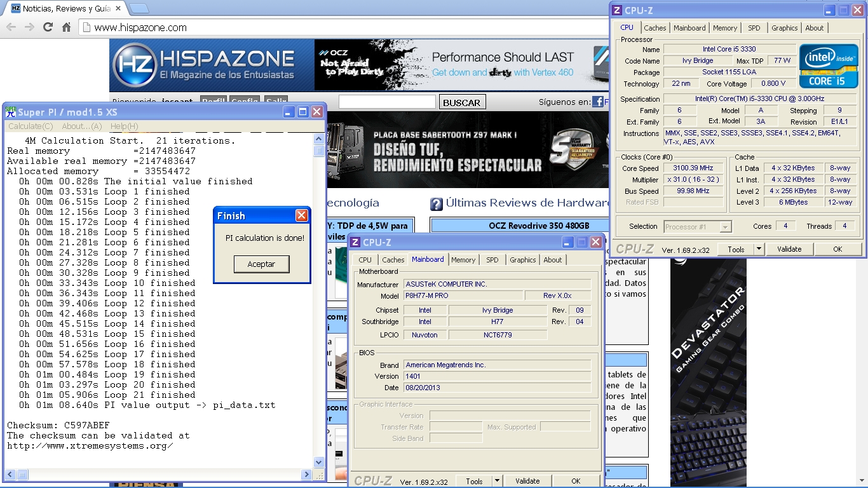Click Validate in the Mainboard CPU-Z window
The height and width of the screenshot is (488, 868).
tap(527, 481)
